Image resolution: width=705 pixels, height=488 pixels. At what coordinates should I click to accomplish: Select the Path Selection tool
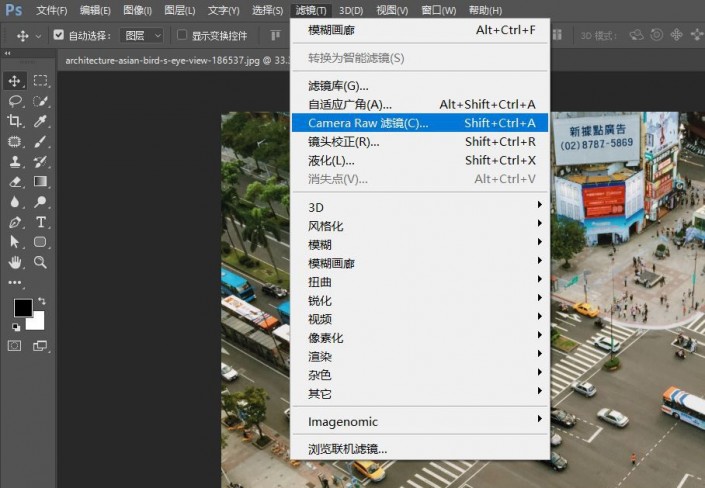coord(14,242)
